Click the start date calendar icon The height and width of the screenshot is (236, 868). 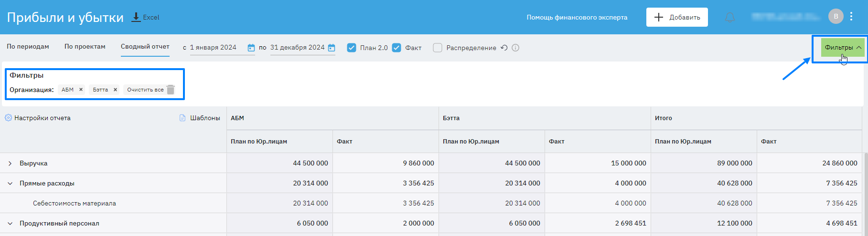[x=251, y=48]
